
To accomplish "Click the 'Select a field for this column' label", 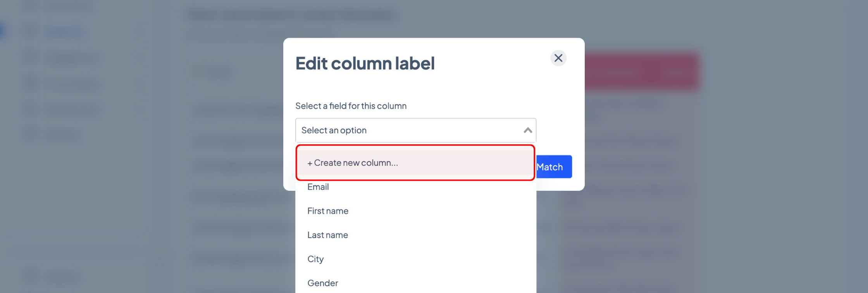I will [x=351, y=106].
